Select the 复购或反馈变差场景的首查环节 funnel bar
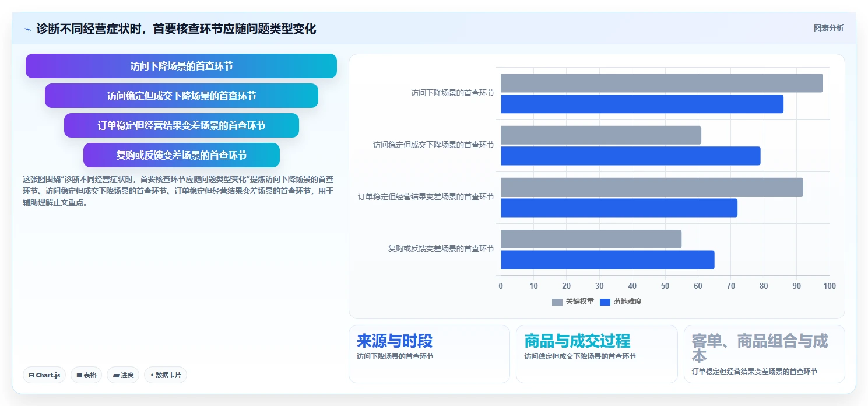This screenshot has height=406, width=868. click(x=181, y=155)
